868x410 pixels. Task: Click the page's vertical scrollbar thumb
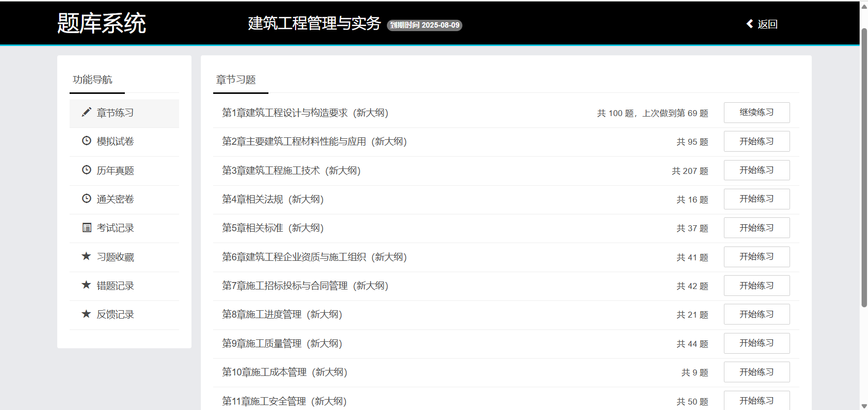point(864,168)
